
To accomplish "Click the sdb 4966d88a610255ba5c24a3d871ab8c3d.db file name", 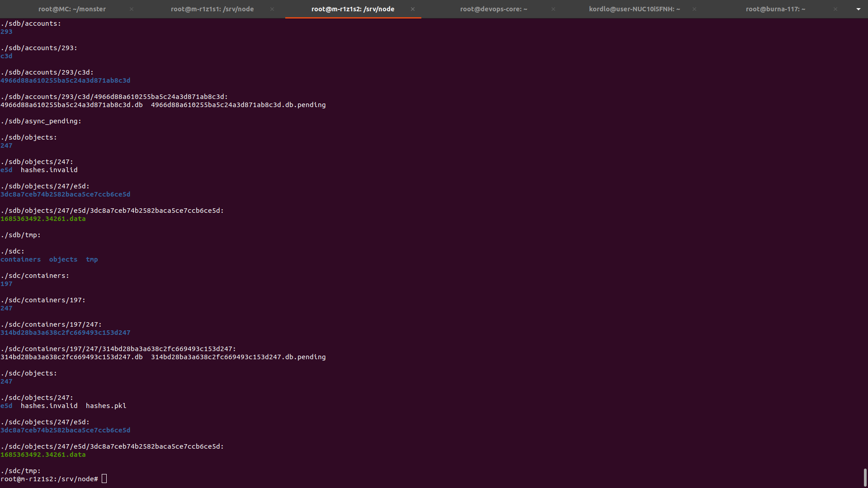I will pyautogui.click(x=71, y=105).
